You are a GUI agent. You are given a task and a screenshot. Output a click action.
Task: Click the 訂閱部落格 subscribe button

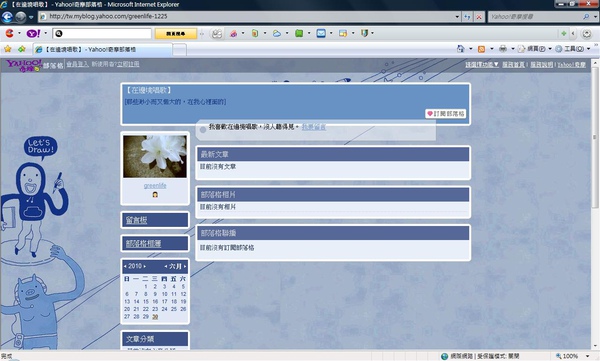coord(445,114)
